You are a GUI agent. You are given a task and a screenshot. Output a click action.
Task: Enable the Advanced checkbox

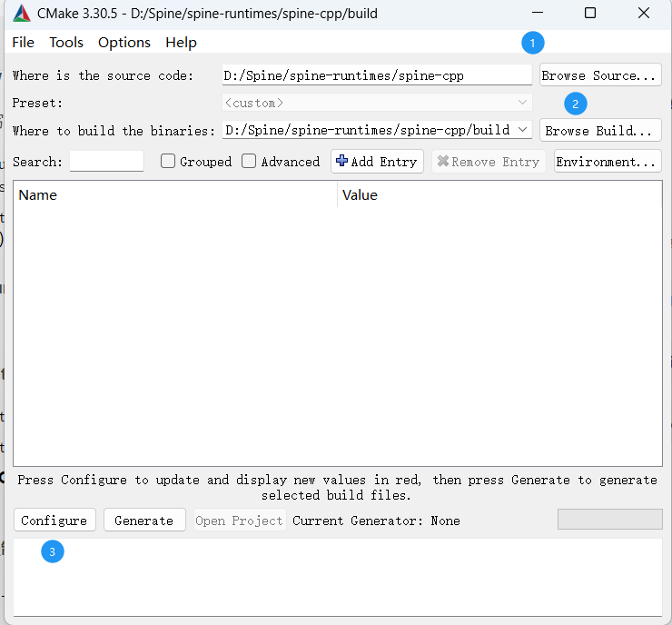click(249, 161)
